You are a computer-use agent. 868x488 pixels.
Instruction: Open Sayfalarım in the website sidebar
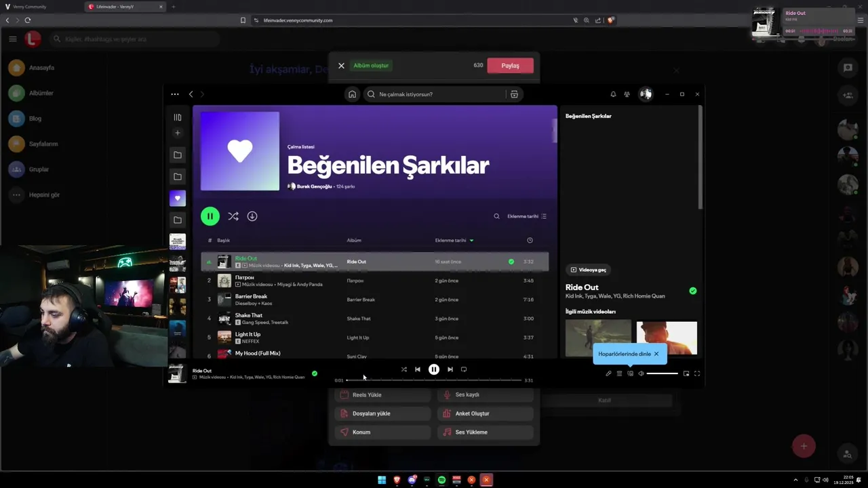[34, 144]
